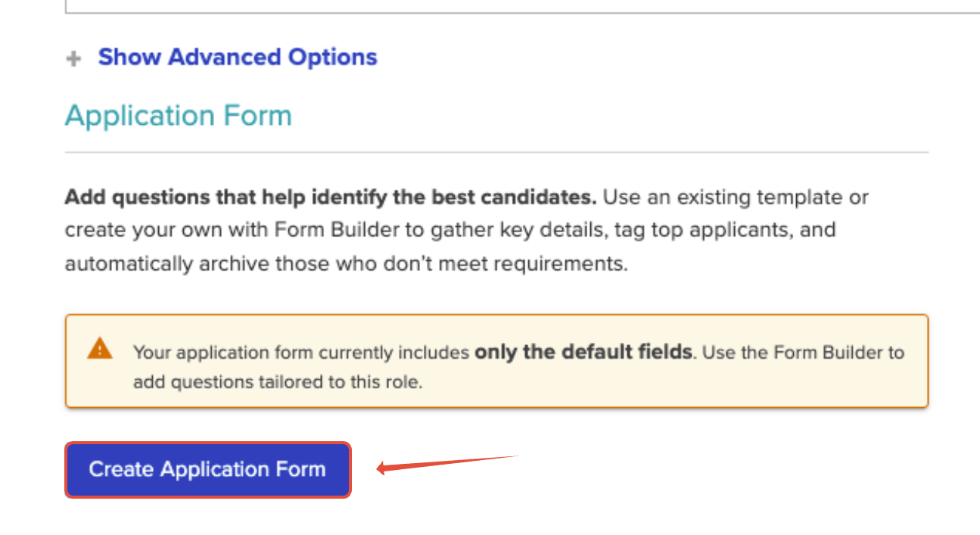Viewport: 980px width, 535px height.
Task: Select the Application Form section heading
Action: click(179, 116)
